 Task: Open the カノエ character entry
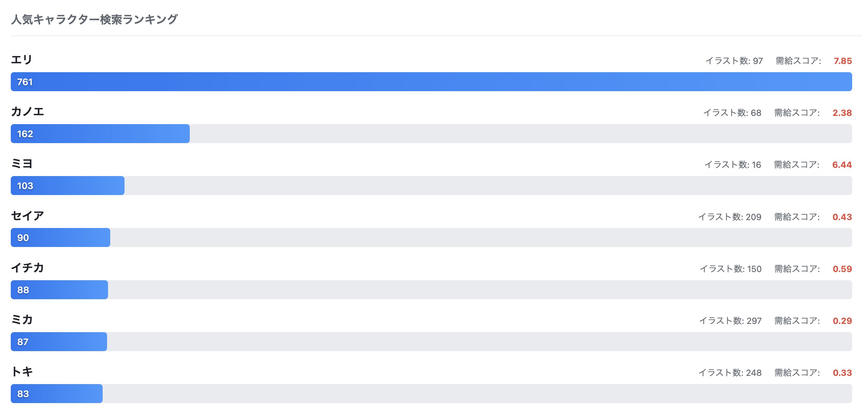28,112
